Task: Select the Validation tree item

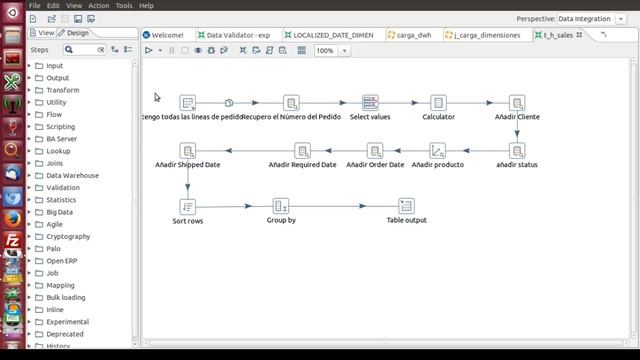Action: pos(62,188)
